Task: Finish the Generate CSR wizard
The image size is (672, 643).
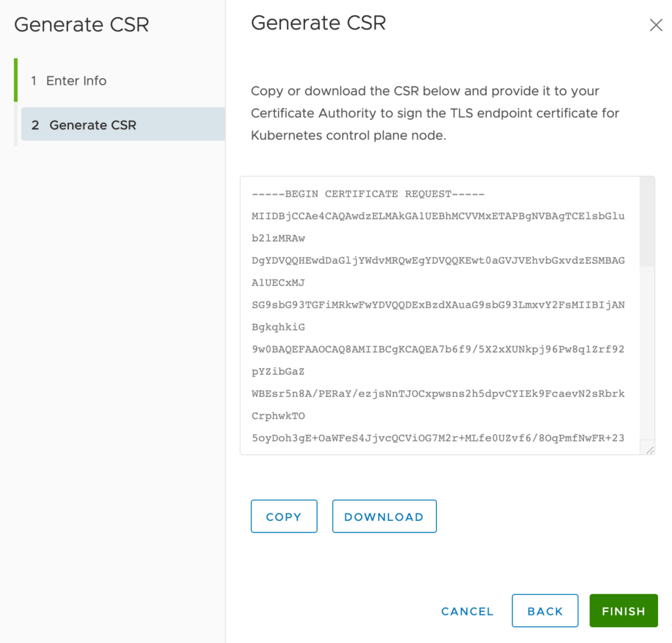Action: point(623,611)
